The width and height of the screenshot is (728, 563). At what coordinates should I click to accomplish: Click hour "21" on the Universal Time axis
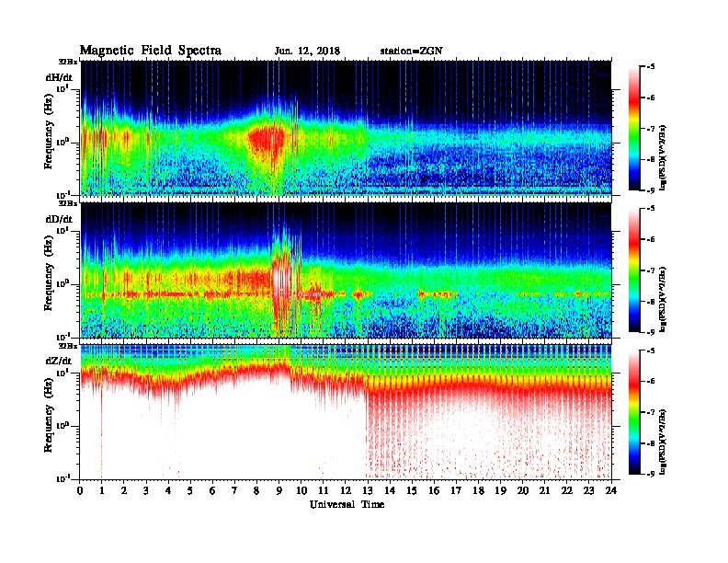tap(545, 490)
